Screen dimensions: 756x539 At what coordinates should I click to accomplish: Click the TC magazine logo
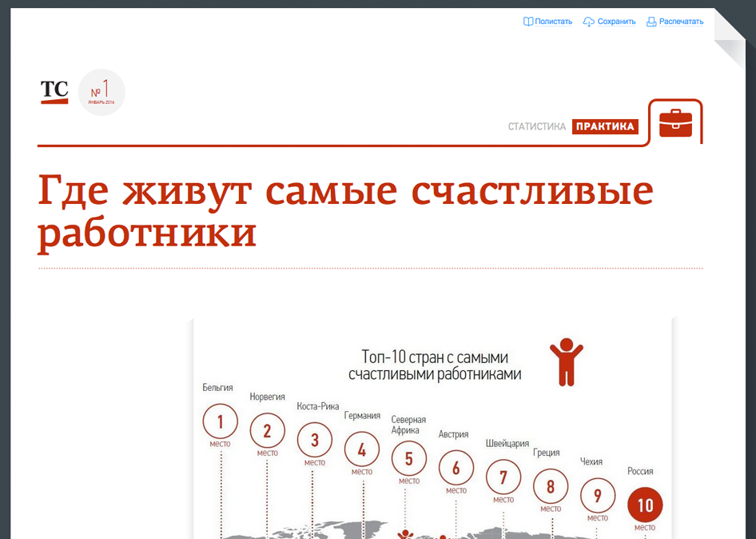tap(54, 91)
